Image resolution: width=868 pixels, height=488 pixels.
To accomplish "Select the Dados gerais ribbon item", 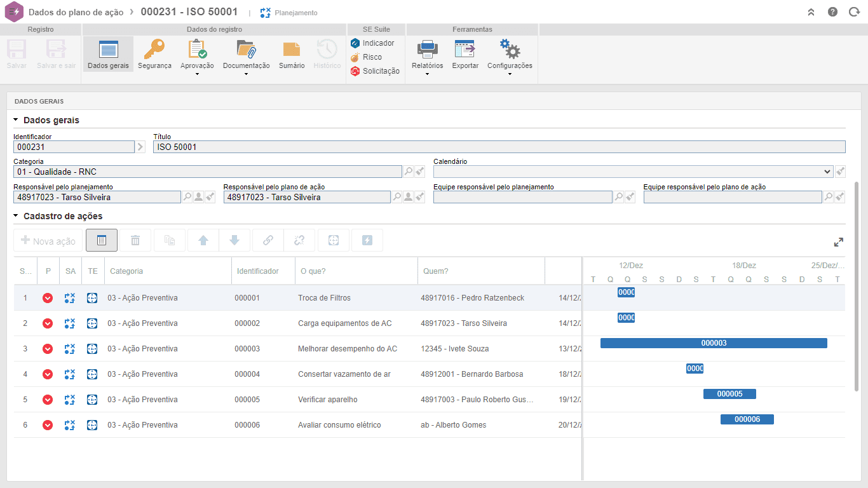I will click(x=108, y=55).
